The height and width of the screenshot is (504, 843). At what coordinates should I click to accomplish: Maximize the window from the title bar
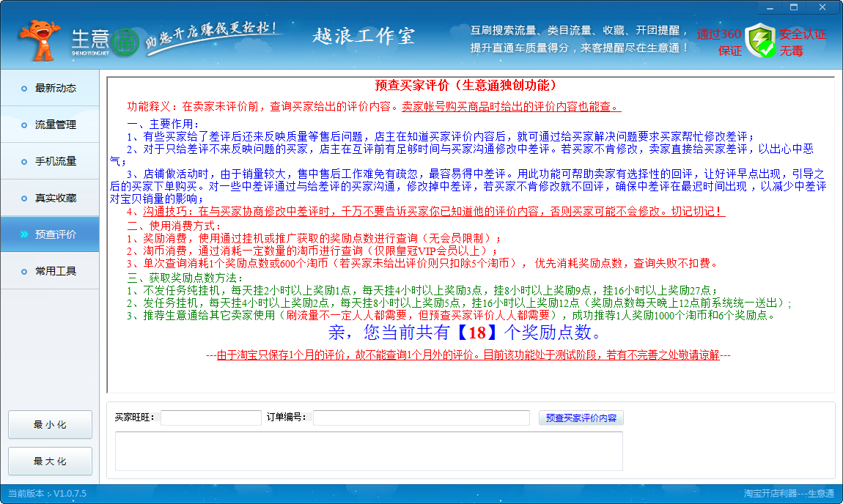click(794, 7)
